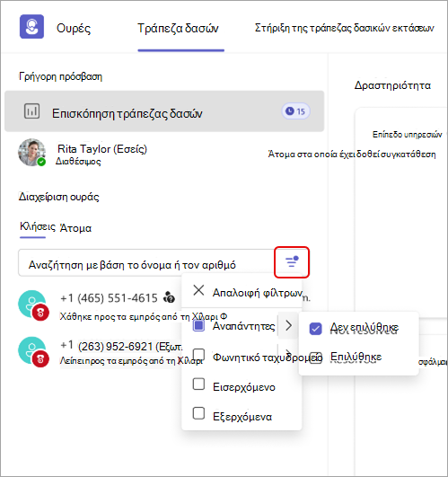Click the Διαχείριση ουράς heading
Viewport: 448px width, 477px height.
[59, 197]
